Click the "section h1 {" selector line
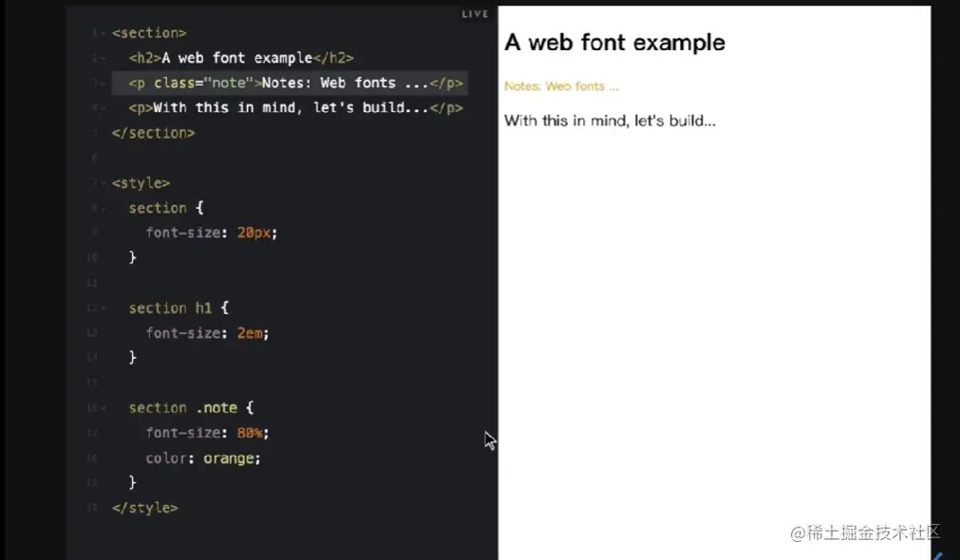Viewport: 960px width, 560px height. point(179,308)
